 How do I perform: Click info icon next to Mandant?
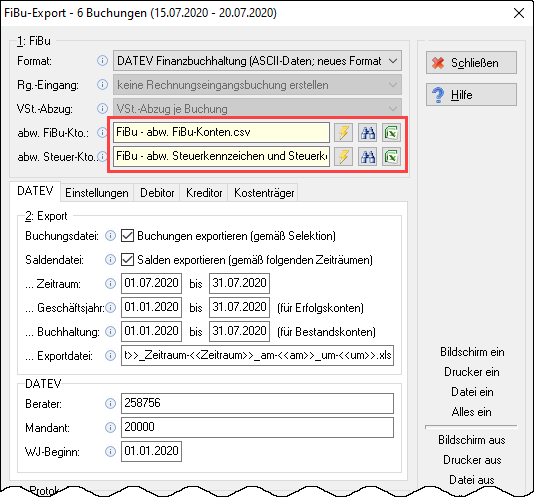tap(110, 427)
